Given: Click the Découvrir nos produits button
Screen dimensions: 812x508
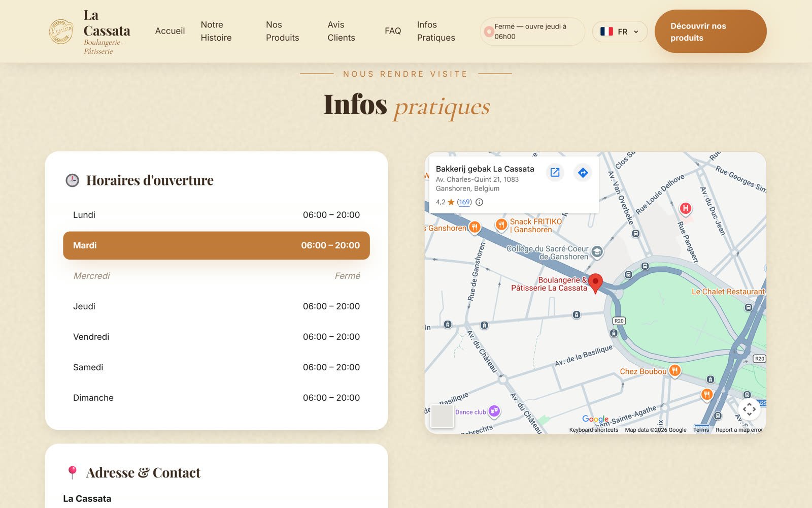Looking at the screenshot, I should pyautogui.click(x=710, y=31).
